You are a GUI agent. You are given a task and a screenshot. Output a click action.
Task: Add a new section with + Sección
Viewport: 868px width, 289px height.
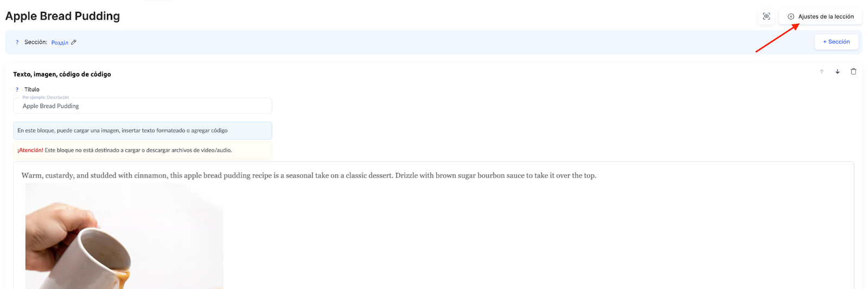[836, 42]
